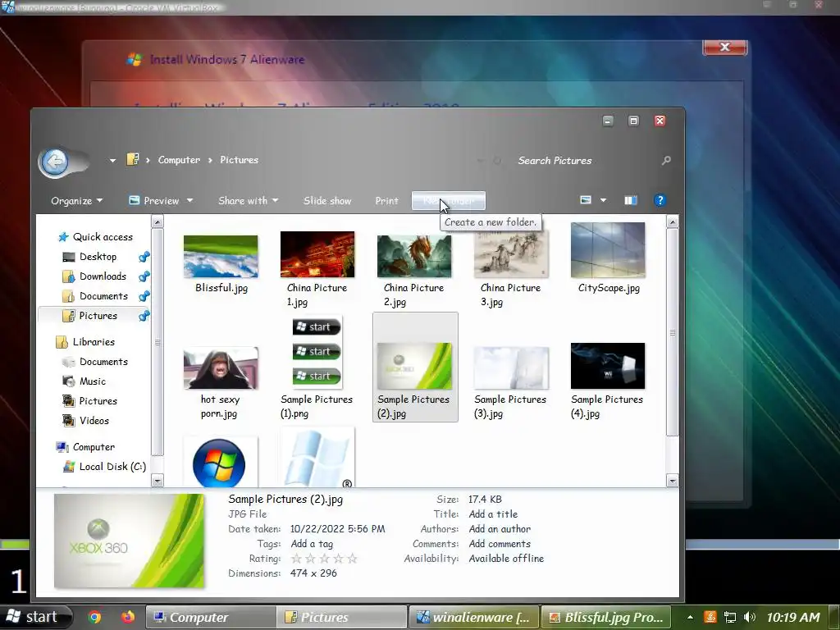This screenshot has height=630, width=840.
Task: Click the volume speaker tray icon
Action: point(749,617)
